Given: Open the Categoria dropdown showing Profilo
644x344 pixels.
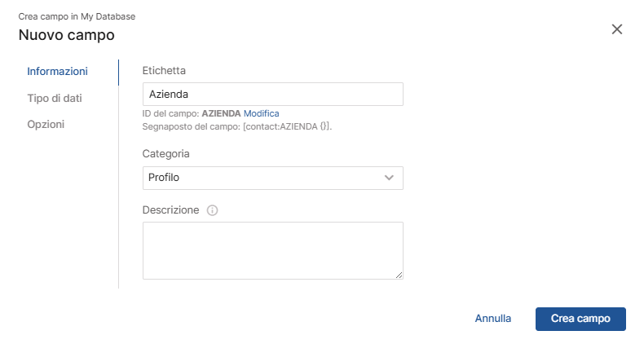Looking at the screenshot, I should point(272,178).
